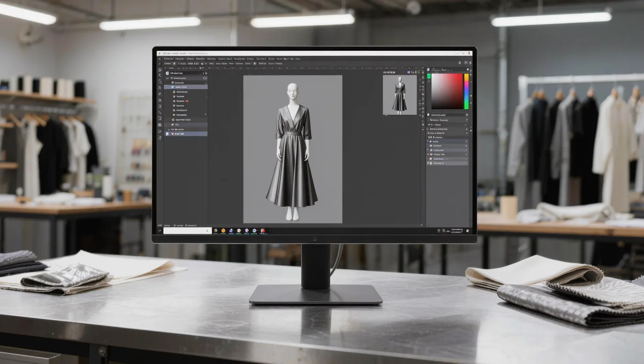Open the light blue icon on the taskbar
This screenshot has height=364, width=644.
click(254, 231)
